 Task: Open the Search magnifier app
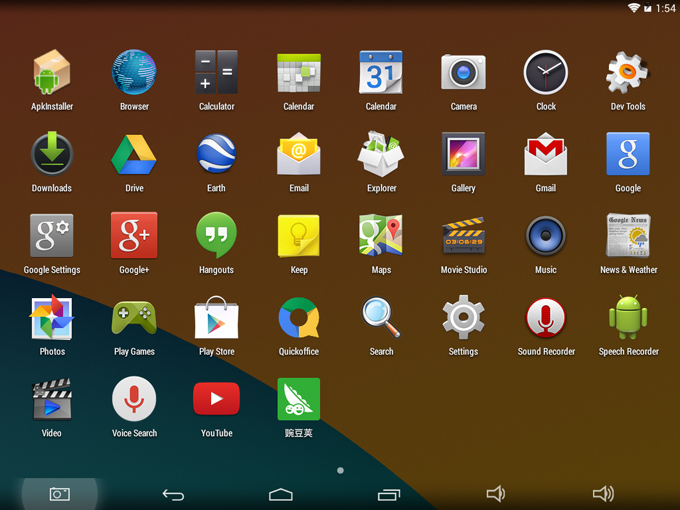click(381, 317)
